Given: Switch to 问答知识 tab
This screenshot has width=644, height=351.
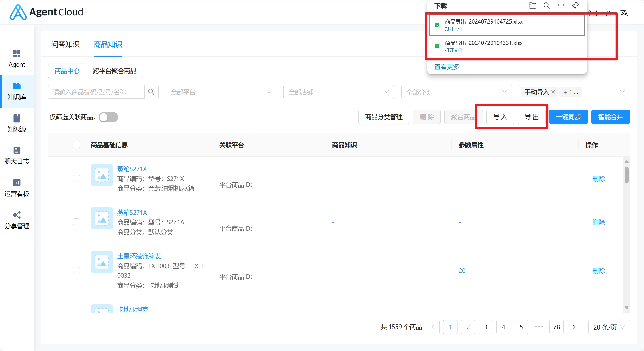Looking at the screenshot, I should 65,44.
